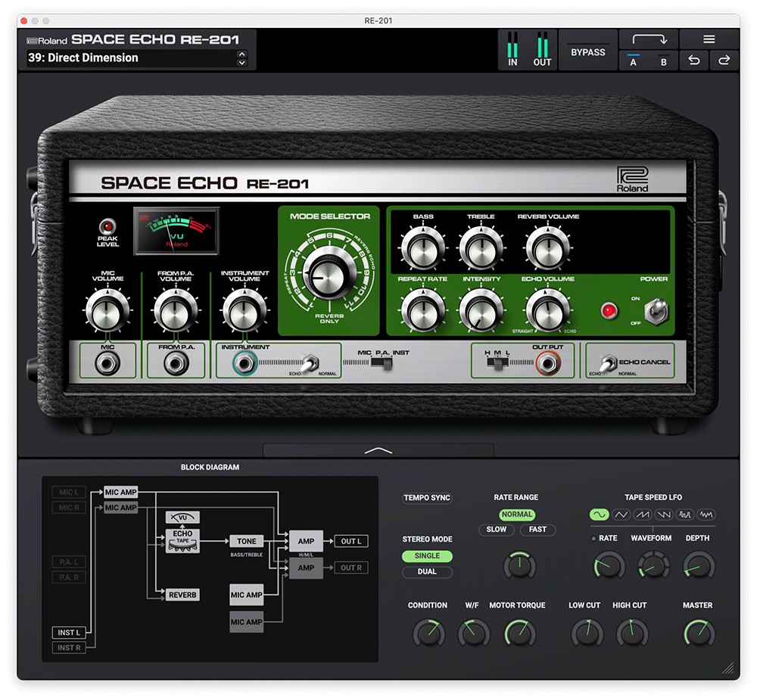
Task: Toggle the Tempo Sync button
Action: tap(427, 498)
